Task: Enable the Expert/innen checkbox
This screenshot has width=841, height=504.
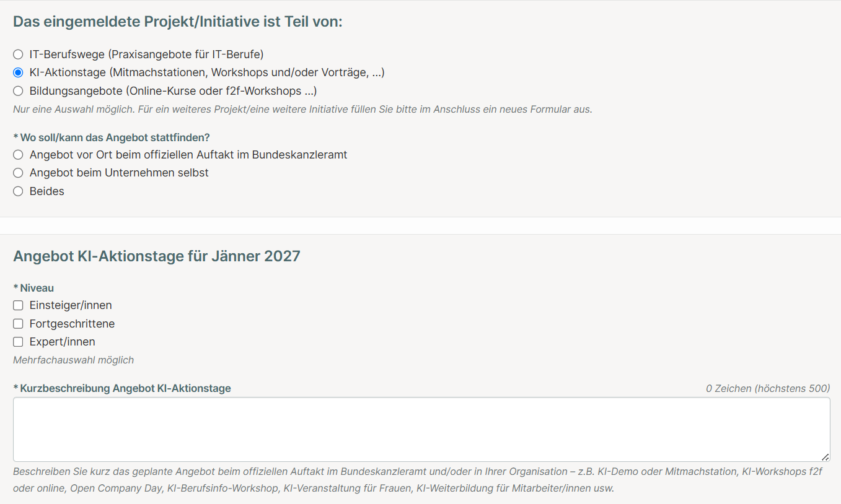Action: [18, 342]
